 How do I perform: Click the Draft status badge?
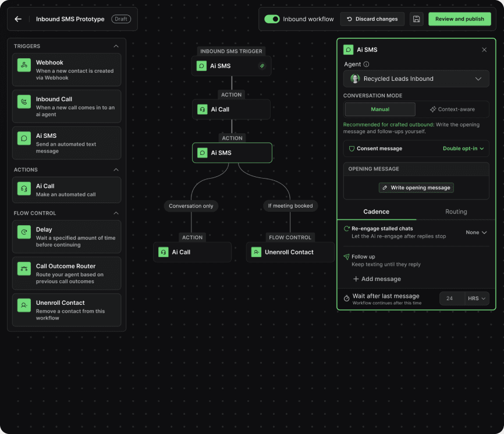(121, 19)
